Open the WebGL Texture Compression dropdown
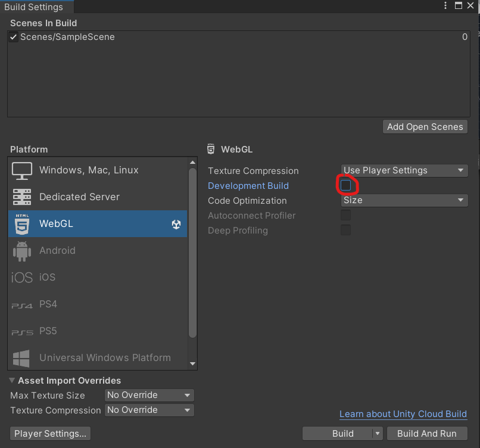Screen dimensions: 480x448 (x=404, y=170)
